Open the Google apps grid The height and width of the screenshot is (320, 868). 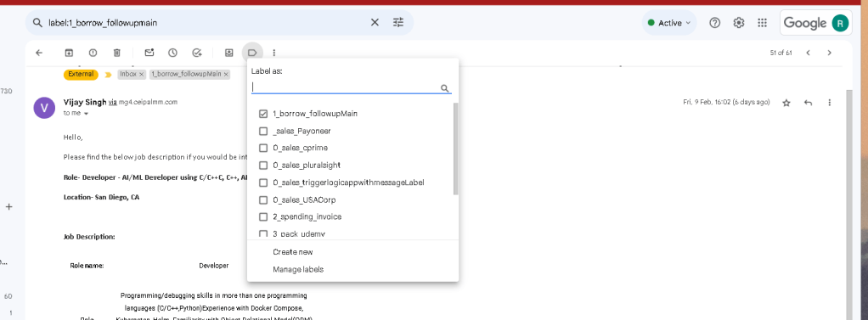(763, 23)
